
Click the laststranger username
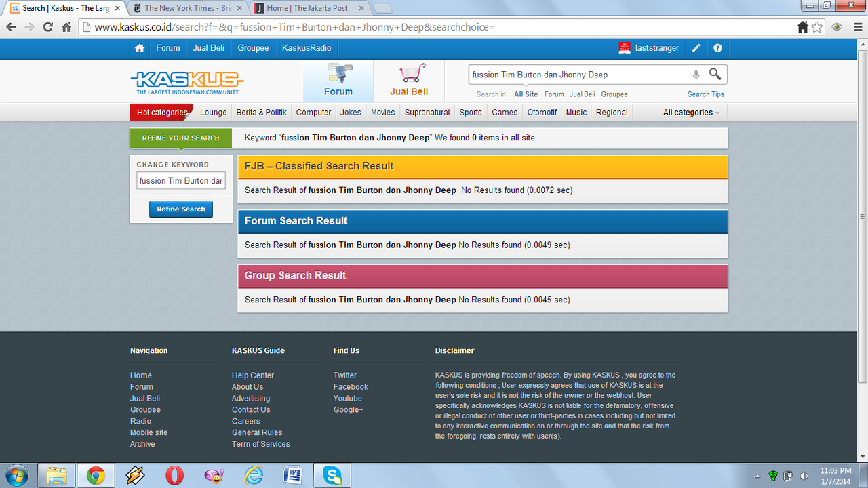tap(657, 48)
